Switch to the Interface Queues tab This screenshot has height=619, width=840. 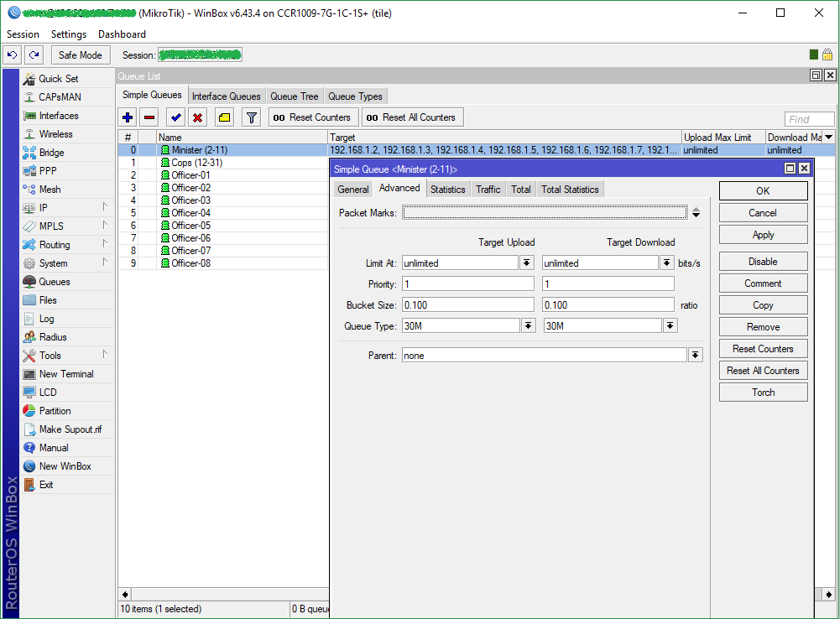[x=226, y=96]
